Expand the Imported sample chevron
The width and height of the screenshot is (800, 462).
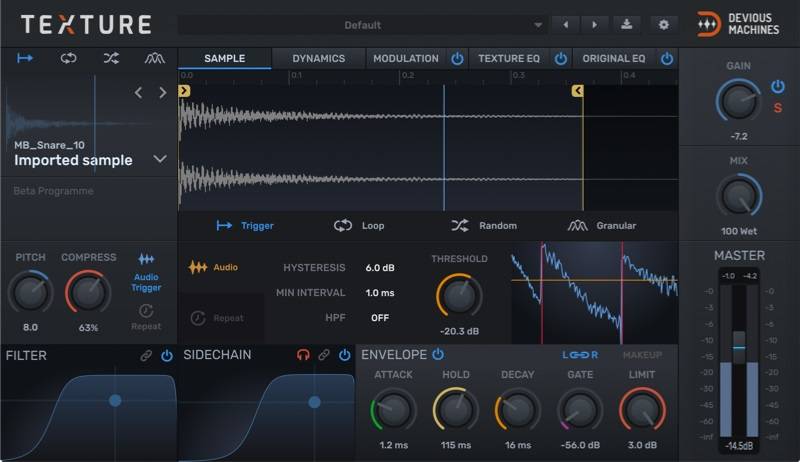(160, 159)
